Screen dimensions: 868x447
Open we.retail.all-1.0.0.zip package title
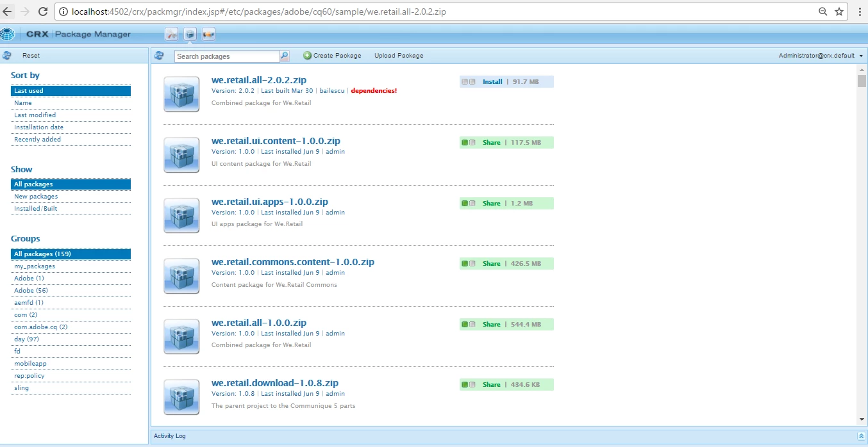point(259,322)
